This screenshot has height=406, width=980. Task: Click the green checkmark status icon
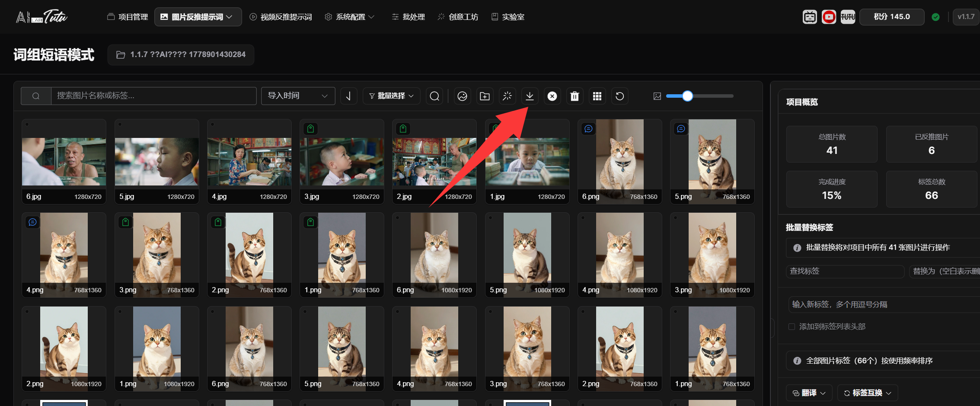tap(935, 17)
